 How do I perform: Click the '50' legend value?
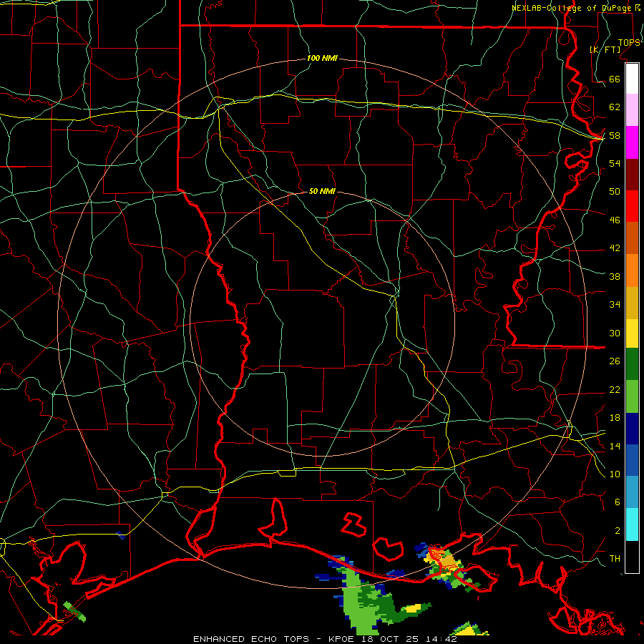(x=615, y=192)
